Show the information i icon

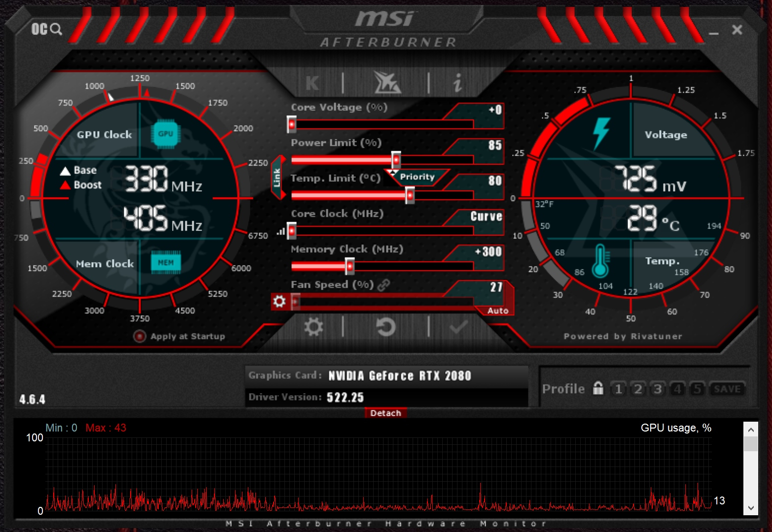(458, 83)
